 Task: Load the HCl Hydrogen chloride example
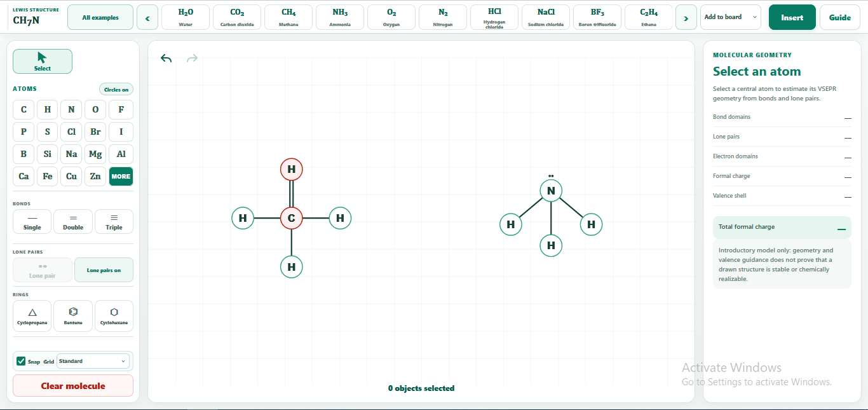click(494, 17)
